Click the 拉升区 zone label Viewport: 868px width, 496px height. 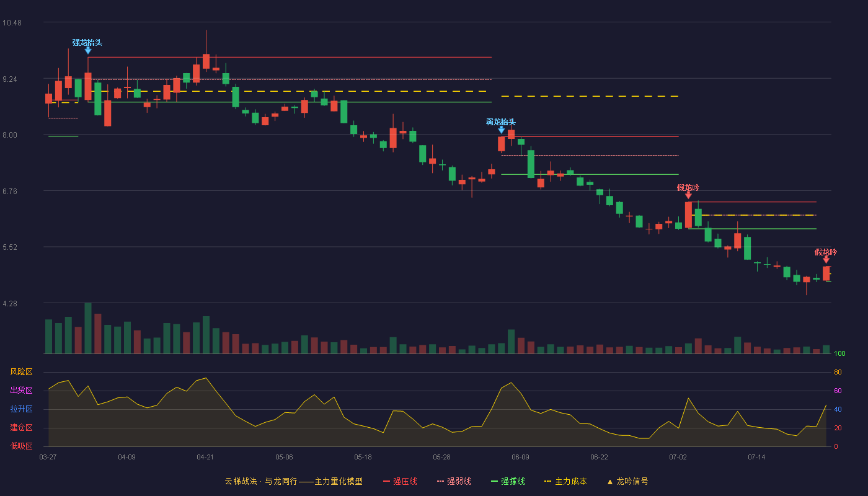(21, 409)
